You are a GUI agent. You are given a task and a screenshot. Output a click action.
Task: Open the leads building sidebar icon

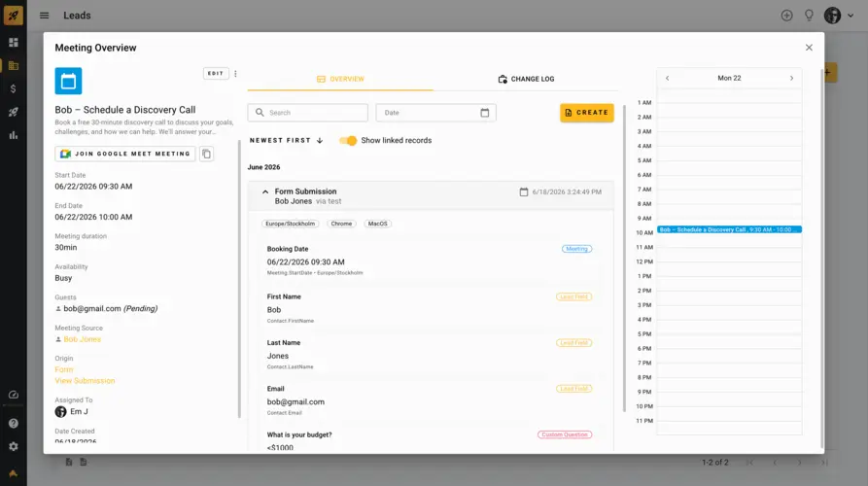(14, 66)
